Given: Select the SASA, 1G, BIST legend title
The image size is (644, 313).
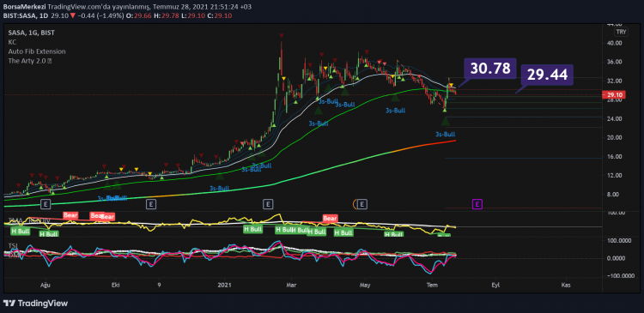Looking at the screenshot, I should click(x=31, y=33).
